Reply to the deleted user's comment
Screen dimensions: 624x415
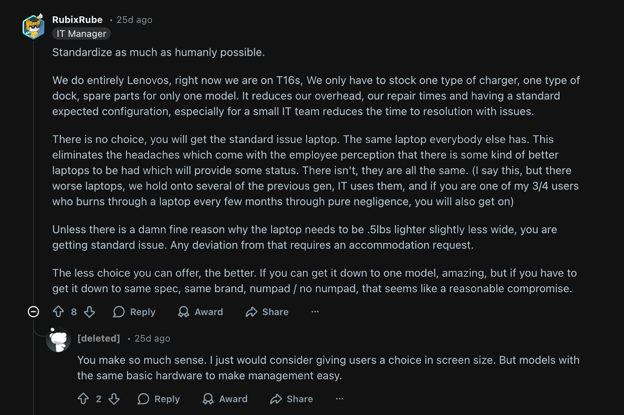point(158,399)
